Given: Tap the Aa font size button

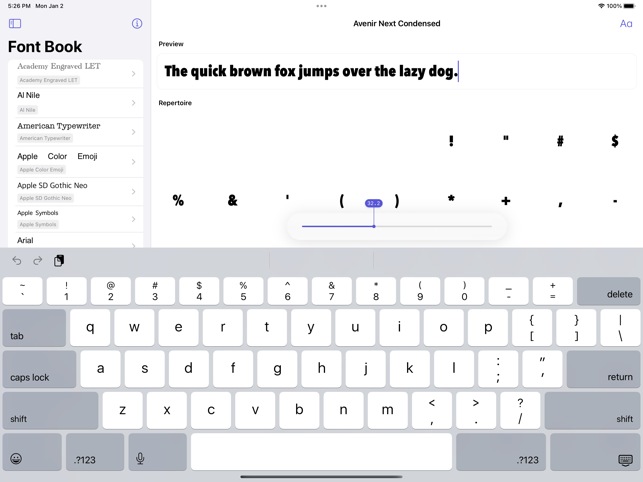Looking at the screenshot, I should [x=626, y=24].
